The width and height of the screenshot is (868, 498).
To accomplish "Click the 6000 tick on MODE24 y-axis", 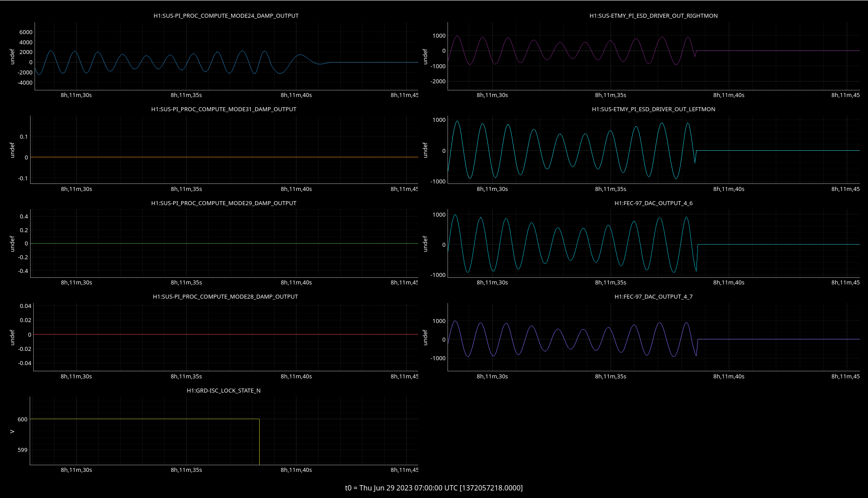I will (x=26, y=32).
